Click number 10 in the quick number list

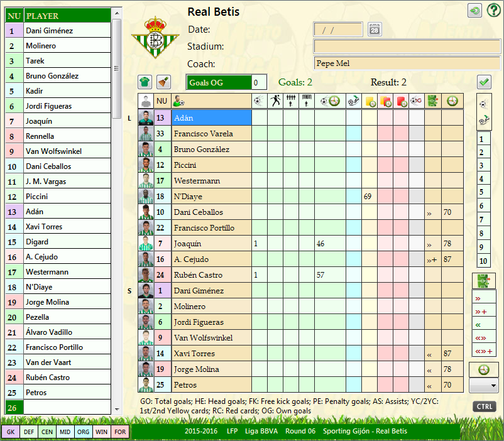point(483,261)
